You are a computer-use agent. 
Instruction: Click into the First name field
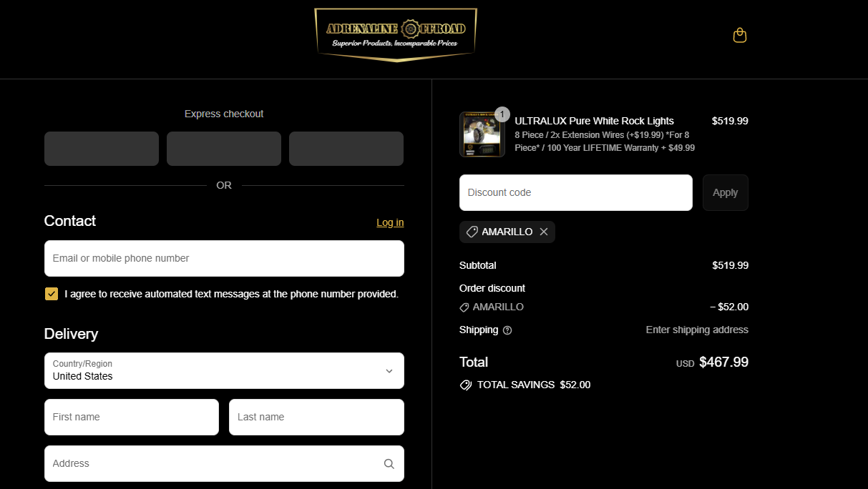click(x=132, y=417)
